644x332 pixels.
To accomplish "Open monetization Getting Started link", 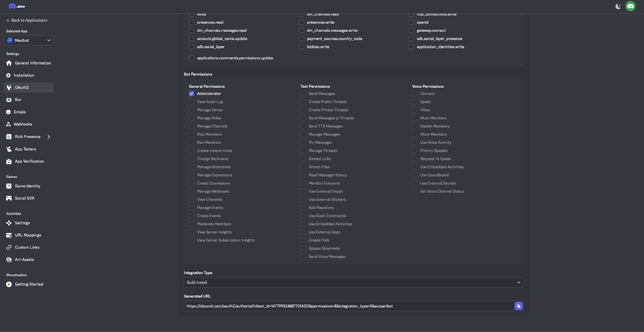I will tap(29, 284).
